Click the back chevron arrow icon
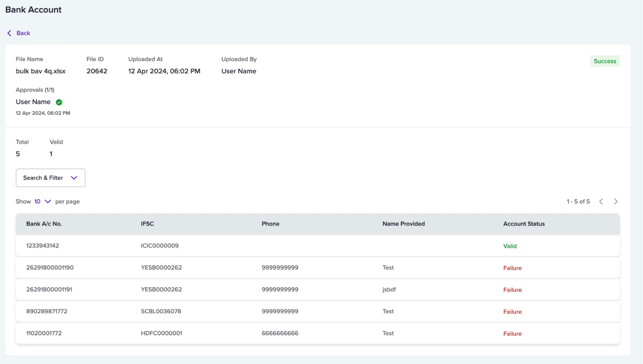 (x=9, y=33)
